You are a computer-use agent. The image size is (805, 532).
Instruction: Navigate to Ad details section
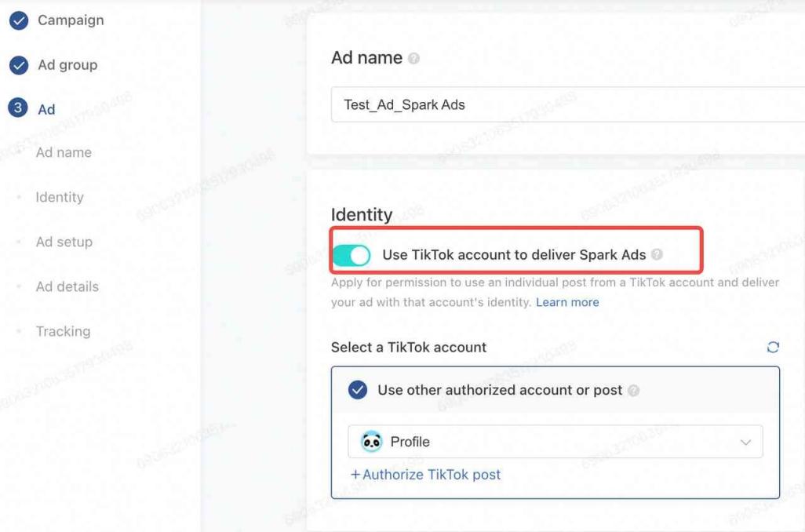[x=67, y=286]
